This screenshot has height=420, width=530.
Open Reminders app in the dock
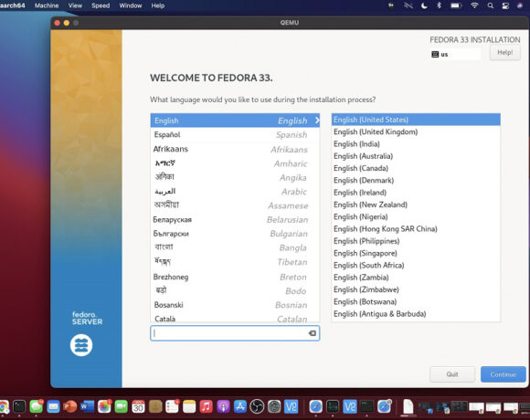172,406
